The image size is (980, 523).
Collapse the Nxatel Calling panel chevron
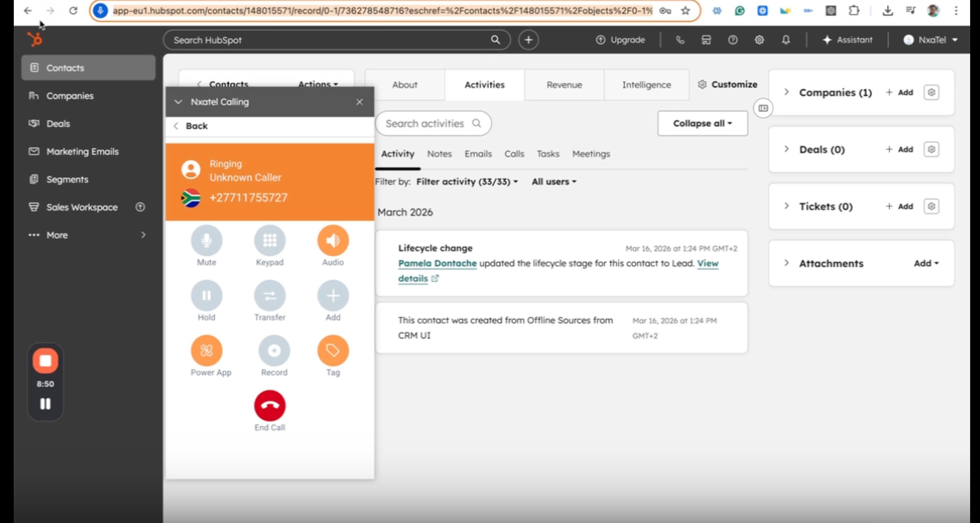click(x=178, y=102)
